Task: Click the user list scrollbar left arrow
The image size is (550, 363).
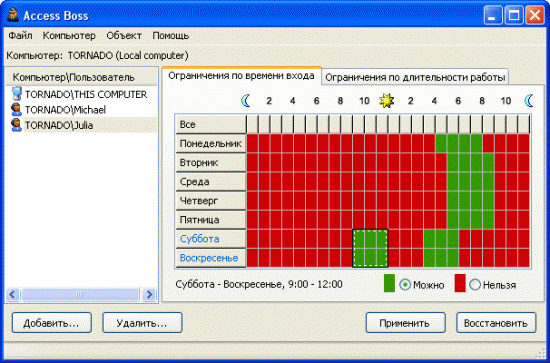Action: 13,294
